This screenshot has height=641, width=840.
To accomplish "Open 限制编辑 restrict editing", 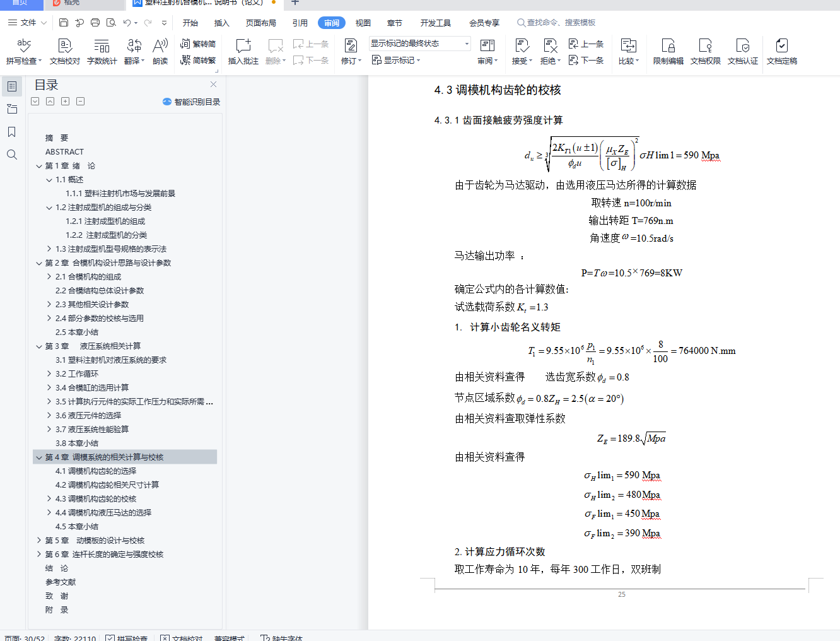I will (668, 51).
